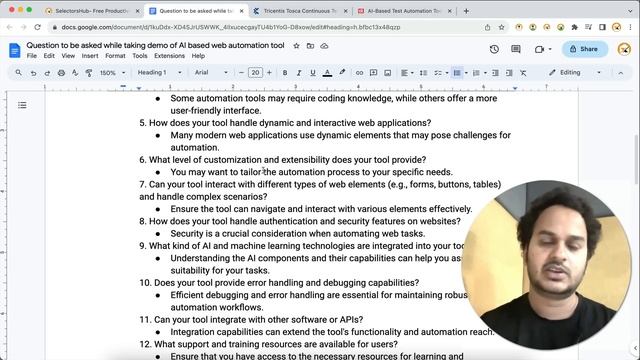
Task: Insert image icon in toolbar
Action: 387,73
